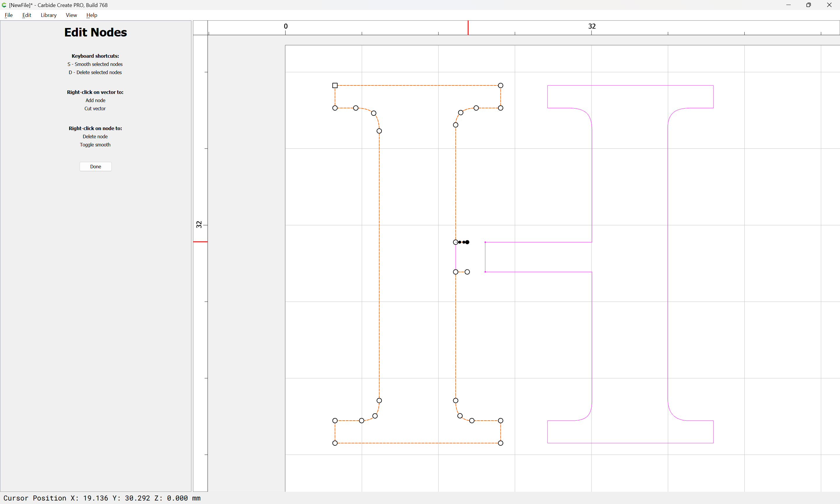Click the 'Add node' text
840x504 pixels.
(x=95, y=100)
